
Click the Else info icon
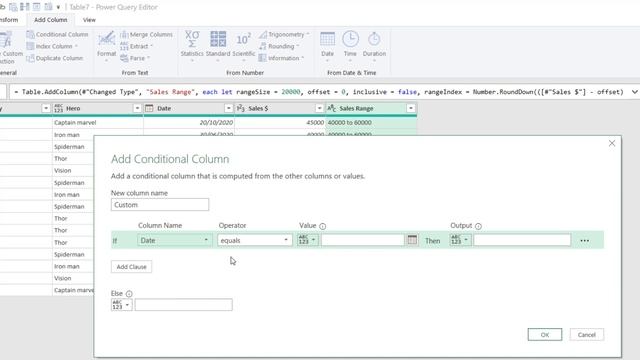tap(129, 294)
